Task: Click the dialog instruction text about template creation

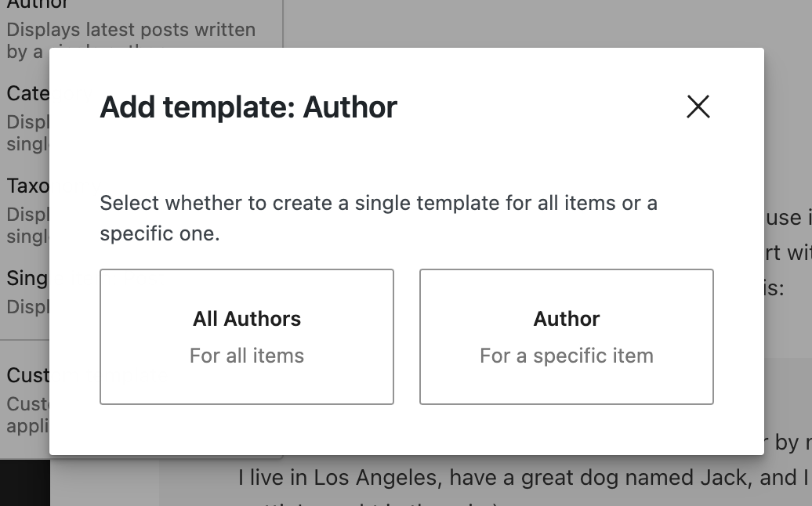Action: click(378, 217)
